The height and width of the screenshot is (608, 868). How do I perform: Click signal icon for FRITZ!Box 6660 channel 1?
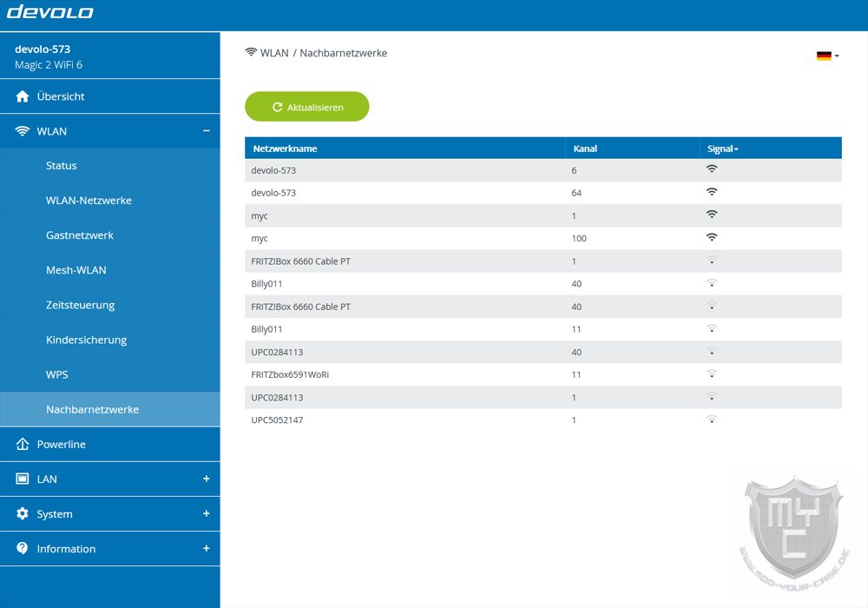(712, 260)
